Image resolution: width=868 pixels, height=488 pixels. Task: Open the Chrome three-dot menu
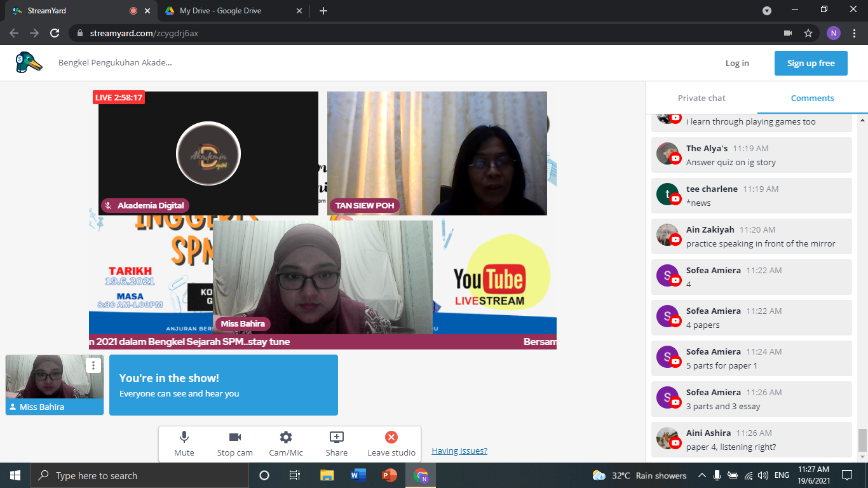pyautogui.click(x=854, y=33)
